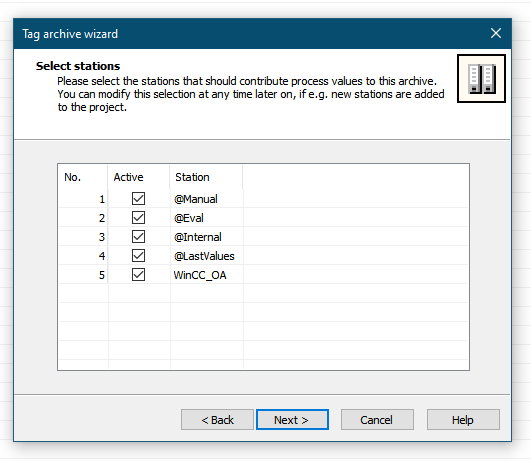The image size is (531, 462).
Task: Click the Next > button
Action: click(x=292, y=420)
